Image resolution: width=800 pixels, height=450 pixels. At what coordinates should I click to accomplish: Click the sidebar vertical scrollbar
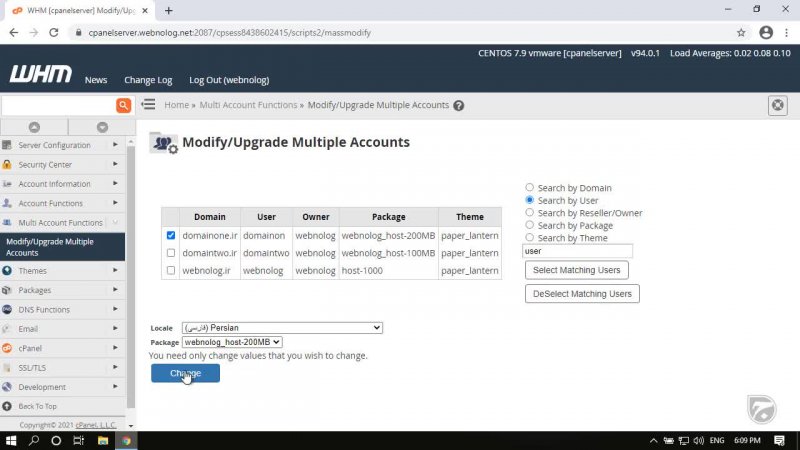(x=131, y=278)
